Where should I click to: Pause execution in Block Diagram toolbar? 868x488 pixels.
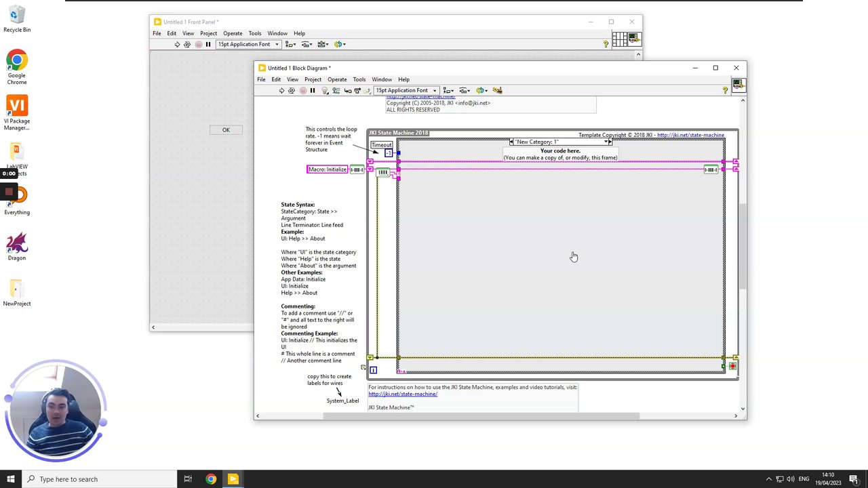tap(313, 90)
